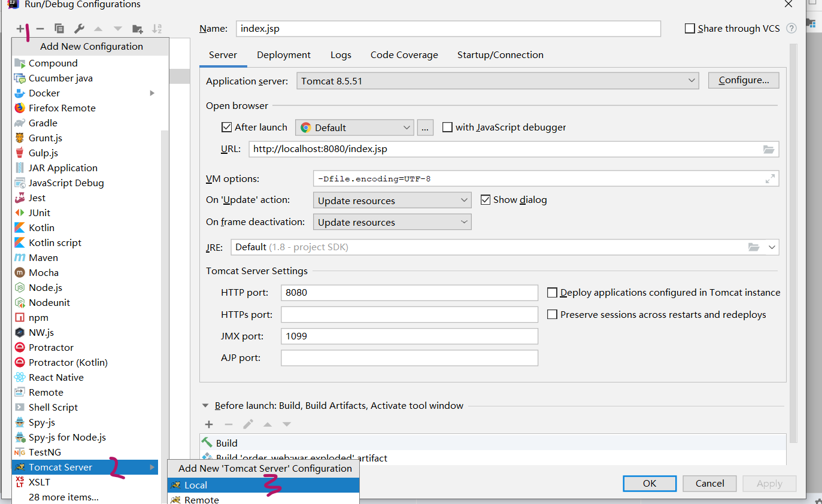Toggle After launch checkbox
The image size is (822, 504).
click(x=226, y=127)
